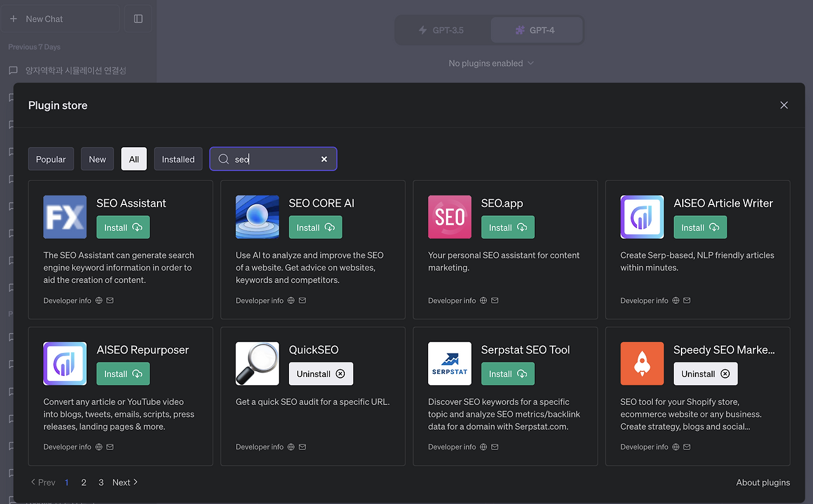Expand the No plugins enabled dropdown

(x=492, y=63)
